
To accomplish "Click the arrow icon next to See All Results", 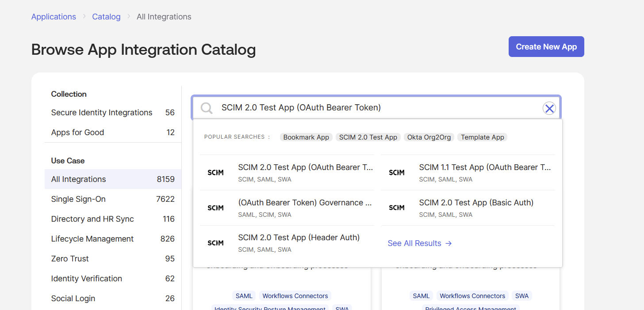I will (448, 243).
